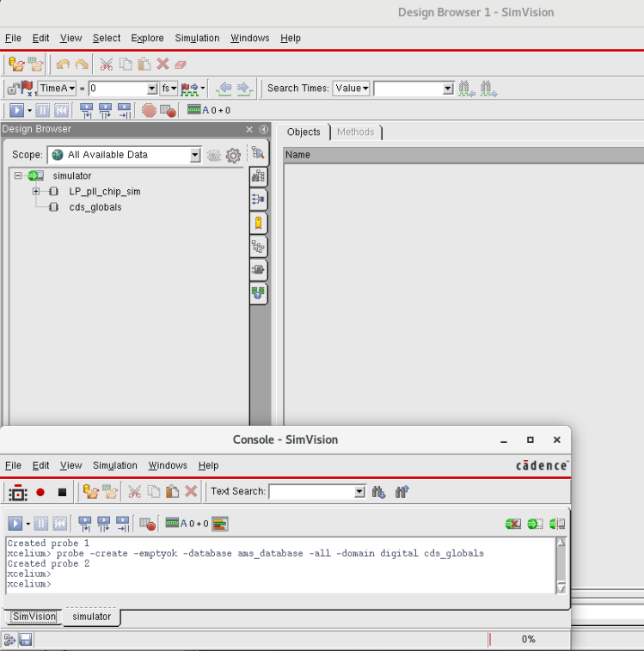Select the SimVision tab in Console
Screen dimensions: 644x651
pos(34,617)
